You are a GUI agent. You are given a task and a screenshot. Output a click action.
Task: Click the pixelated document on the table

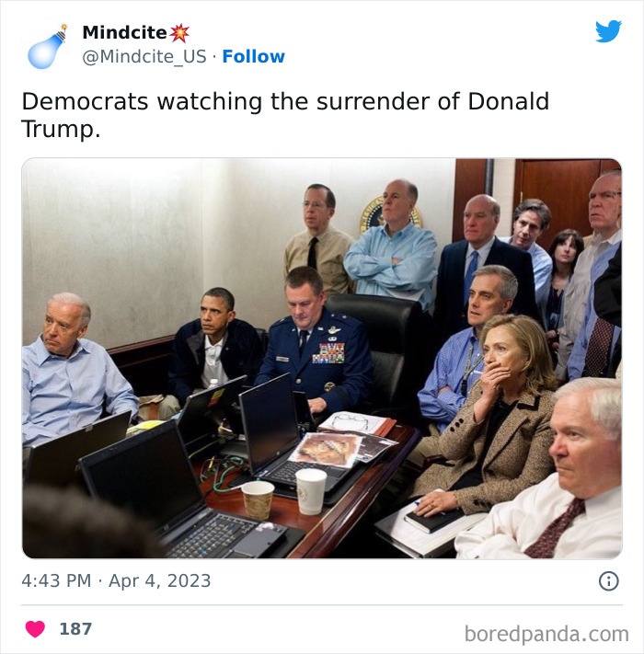(x=326, y=450)
